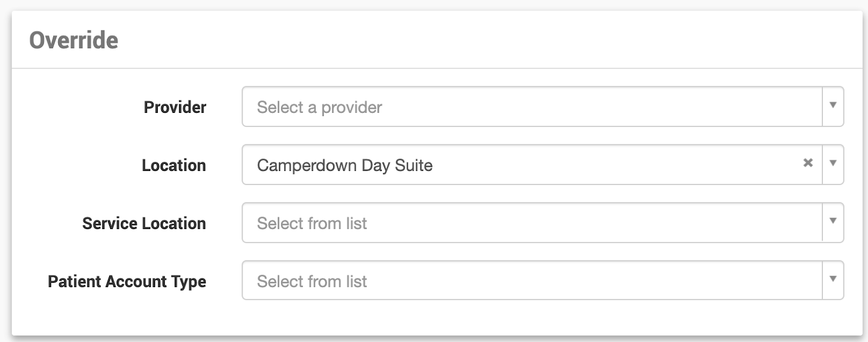Click empty space inside Service Location combo box
This screenshot has height=342, width=868.
click(597, 223)
